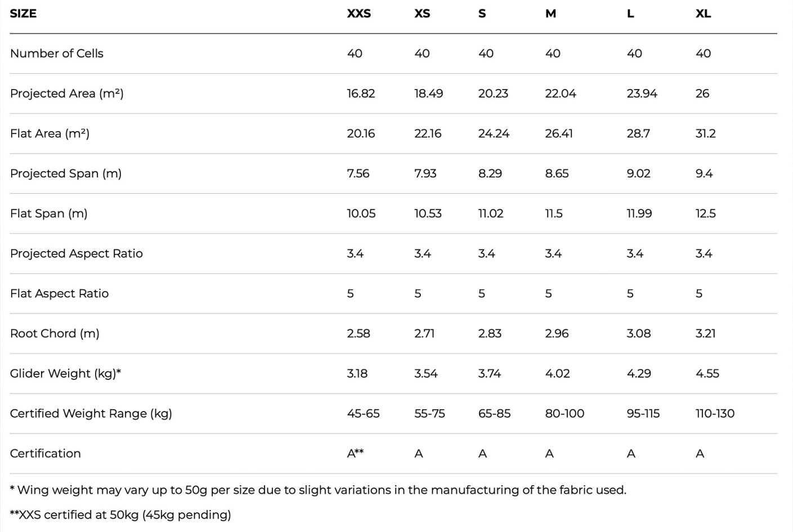Click the XL size column header
The image size is (793, 532).
(x=703, y=14)
